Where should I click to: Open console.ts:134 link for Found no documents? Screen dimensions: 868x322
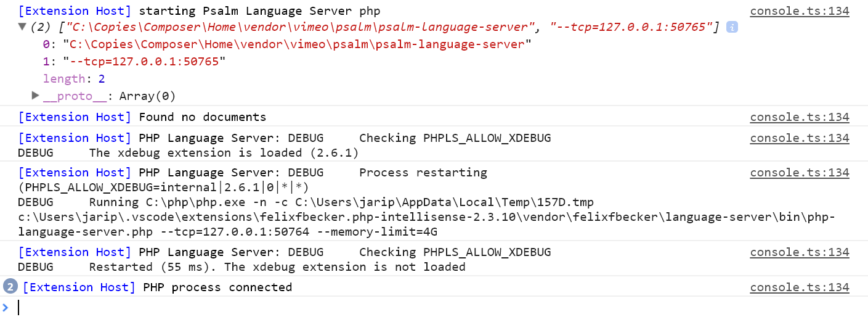800,117
